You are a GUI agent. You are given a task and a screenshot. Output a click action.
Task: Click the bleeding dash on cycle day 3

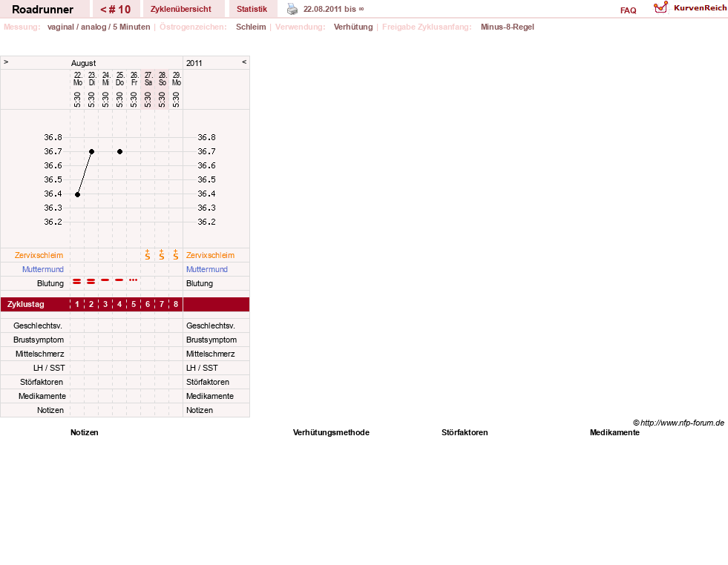(105, 280)
